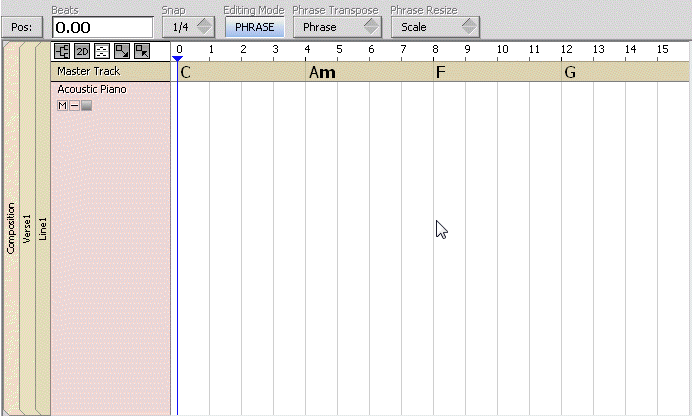Open the Snap 1/4 selector
Viewport: 692px width, 416px height.
pos(188,27)
